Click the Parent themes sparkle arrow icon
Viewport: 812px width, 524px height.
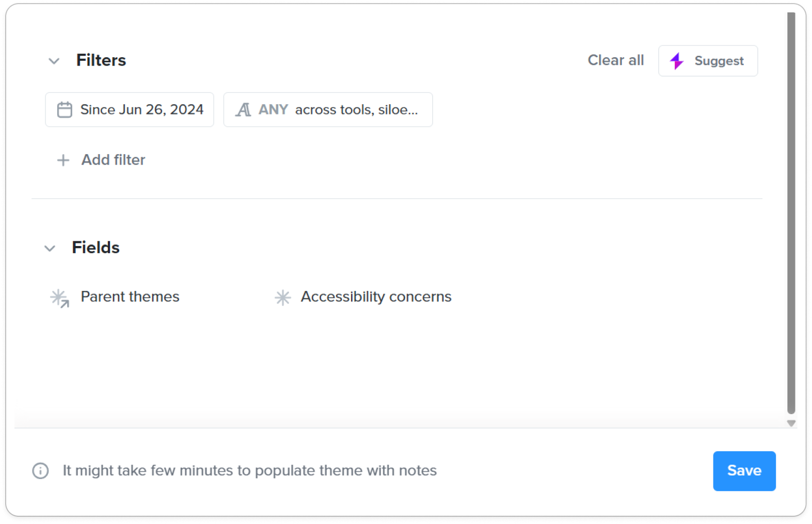click(x=60, y=298)
